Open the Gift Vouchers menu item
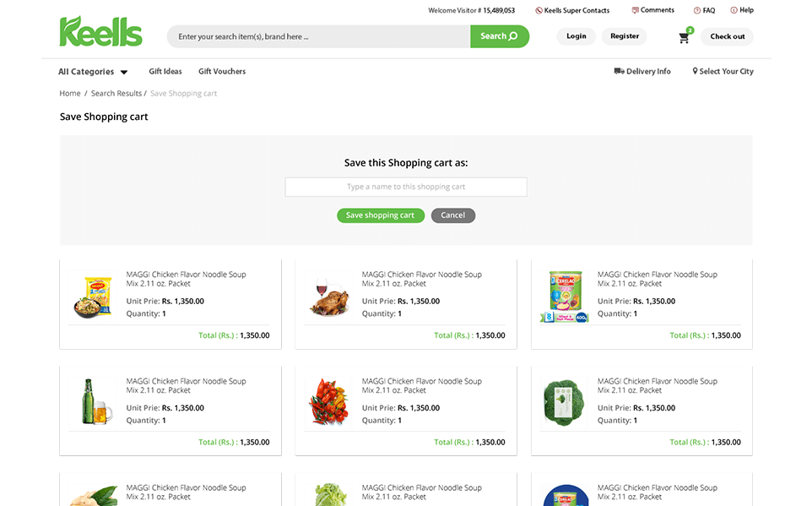The width and height of the screenshot is (812, 506). (222, 72)
